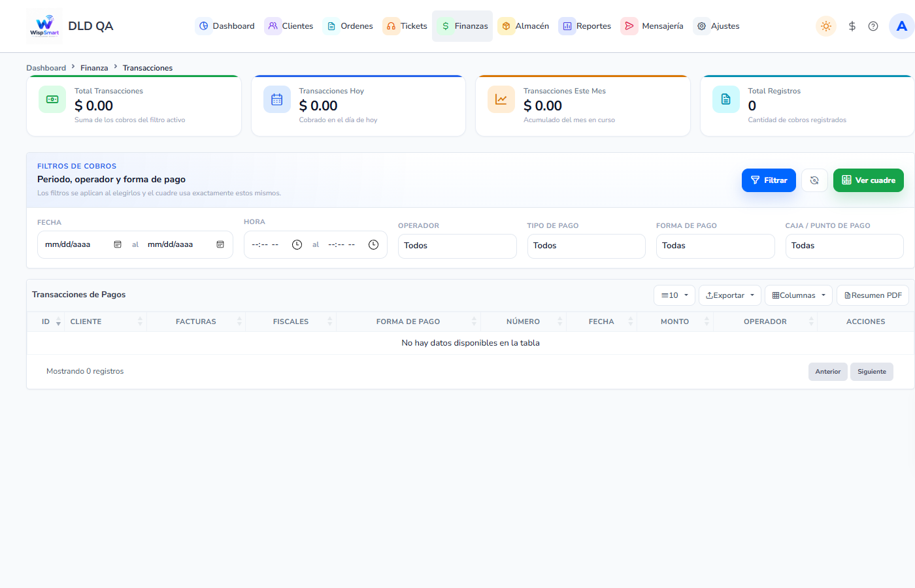Image resolution: width=915 pixels, height=588 pixels.
Task: Click the WispSmart logo
Action: pyautogui.click(x=44, y=26)
